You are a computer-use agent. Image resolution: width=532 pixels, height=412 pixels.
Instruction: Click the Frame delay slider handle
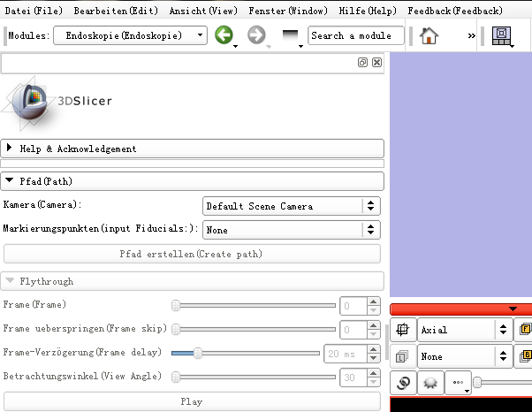pos(198,353)
